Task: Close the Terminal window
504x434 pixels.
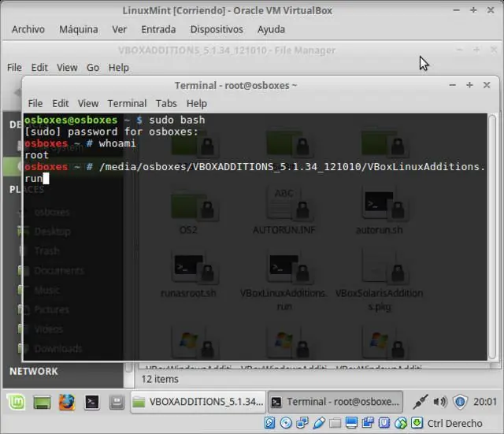Action: pyautogui.click(x=487, y=85)
